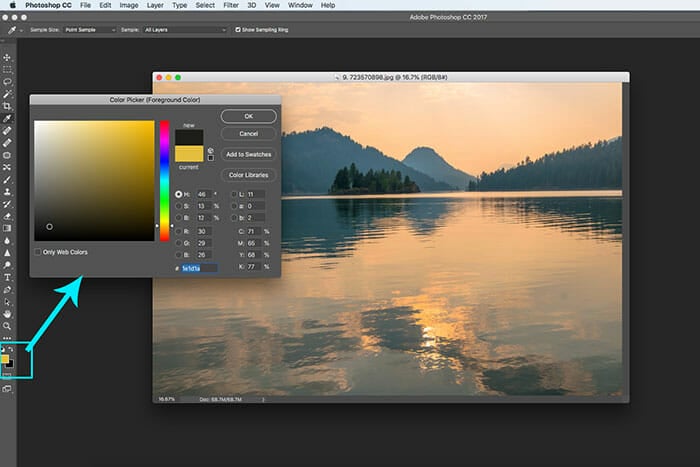This screenshot has width=700, height=467.
Task: Click the K value field showing 77
Action: (254, 267)
